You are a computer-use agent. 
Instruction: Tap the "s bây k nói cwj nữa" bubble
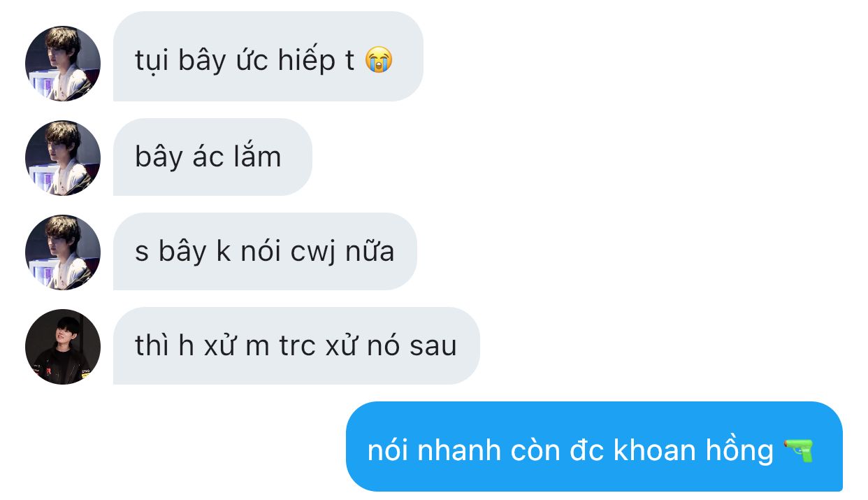click(265, 251)
